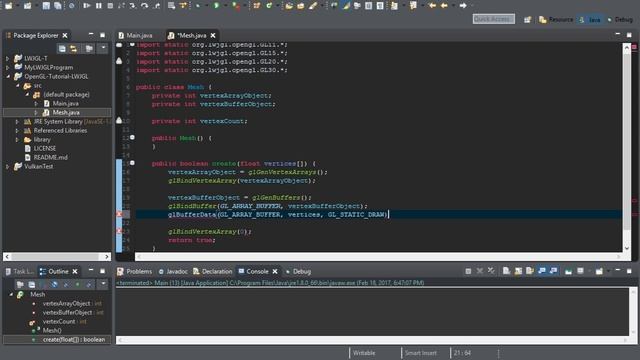Select the Mesh.java editor tab

(x=191, y=36)
